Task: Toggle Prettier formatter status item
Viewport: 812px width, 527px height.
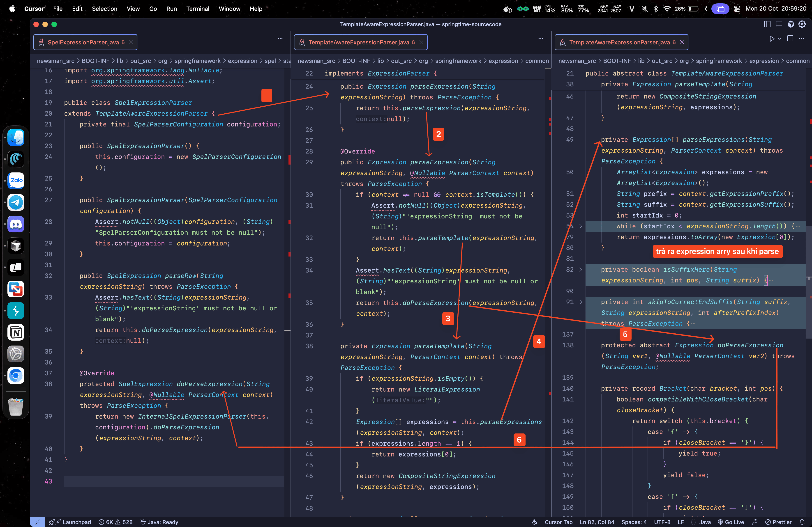Action: (x=778, y=522)
